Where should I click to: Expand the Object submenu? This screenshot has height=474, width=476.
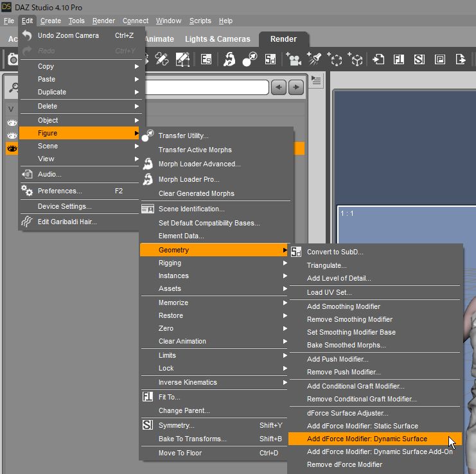click(x=80, y=120)
